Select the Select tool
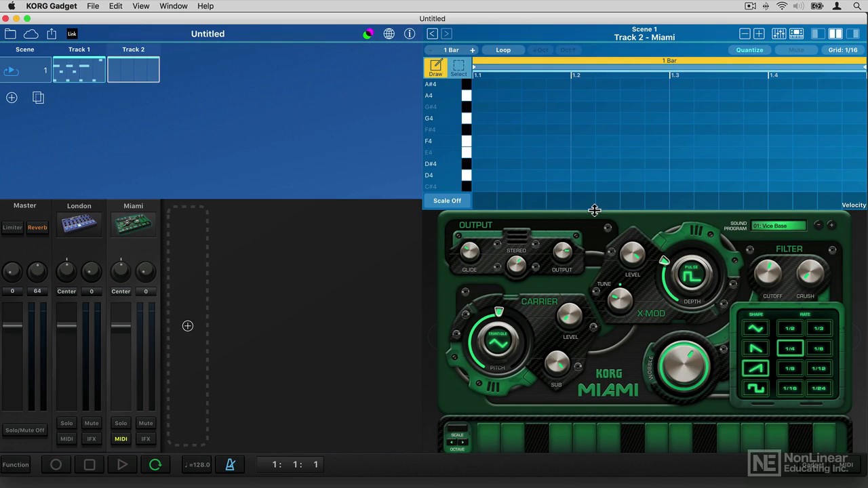The height and width of the screenshot is (488, 868). 458,67
